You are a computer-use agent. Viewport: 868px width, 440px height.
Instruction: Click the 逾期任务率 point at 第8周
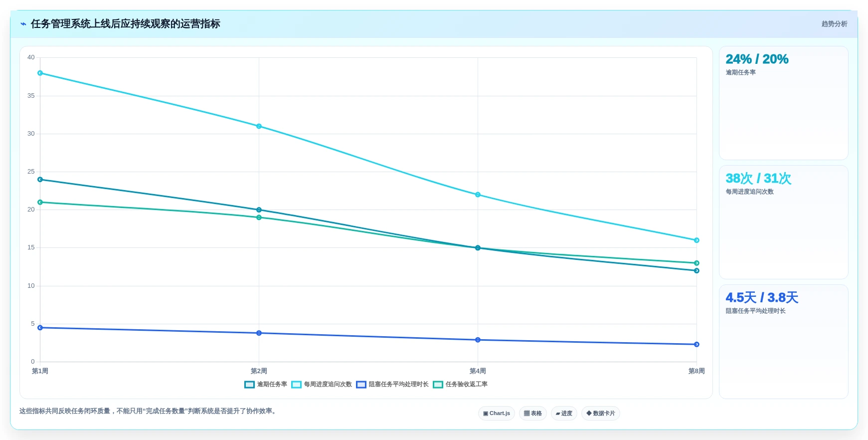pos(696,271)
